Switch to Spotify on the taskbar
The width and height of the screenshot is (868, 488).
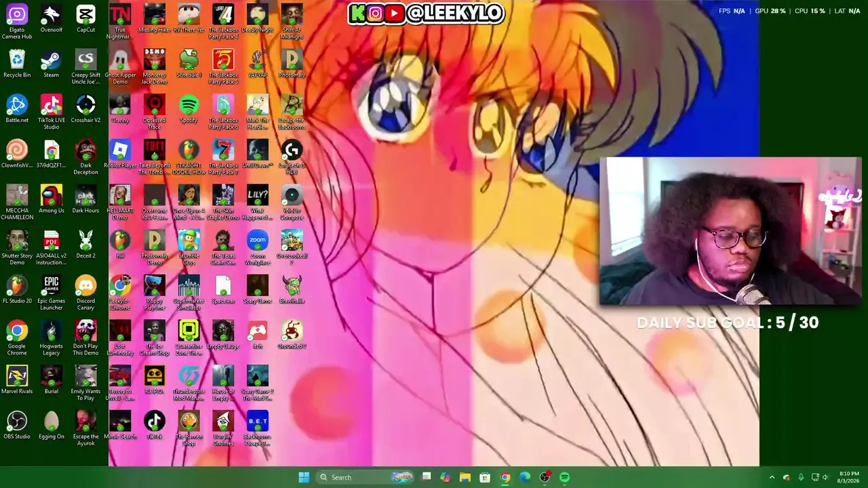click(x=564, y=477)
